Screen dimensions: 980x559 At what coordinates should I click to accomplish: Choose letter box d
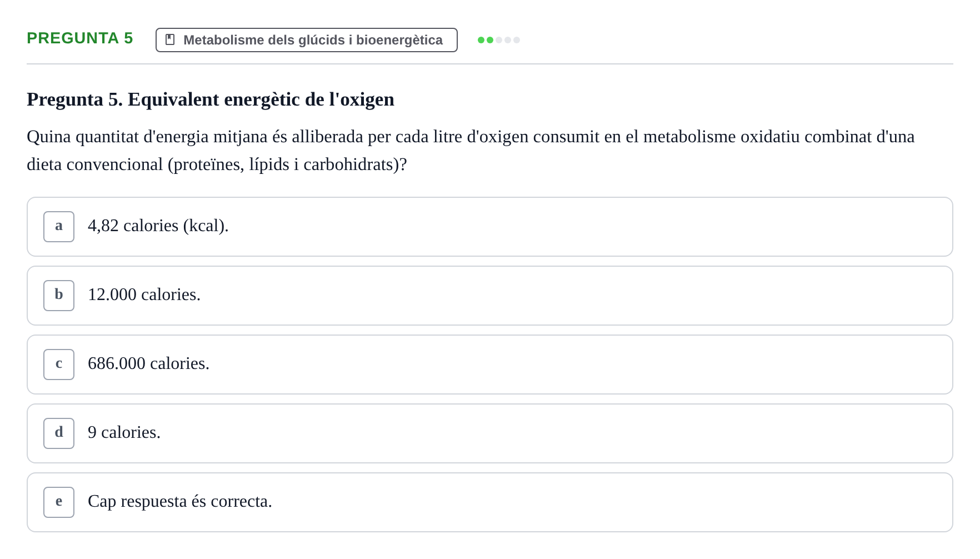coord(59,433)
